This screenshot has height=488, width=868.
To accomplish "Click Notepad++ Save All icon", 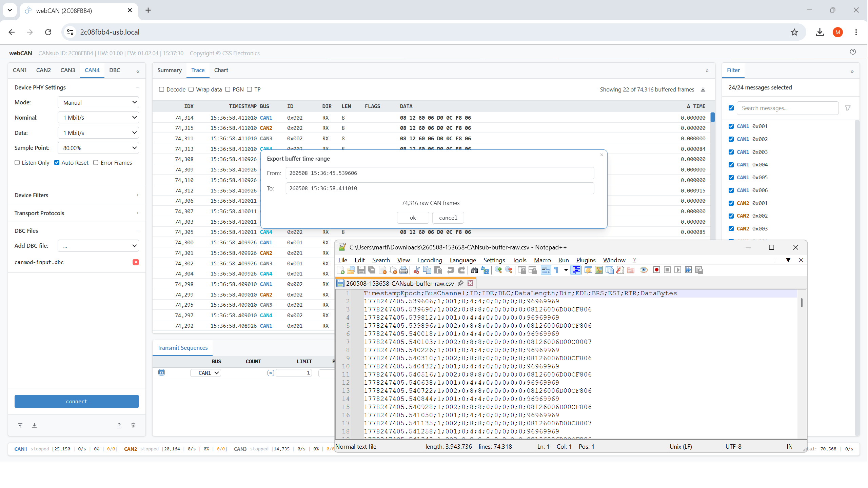I will (x=372, y=270).
